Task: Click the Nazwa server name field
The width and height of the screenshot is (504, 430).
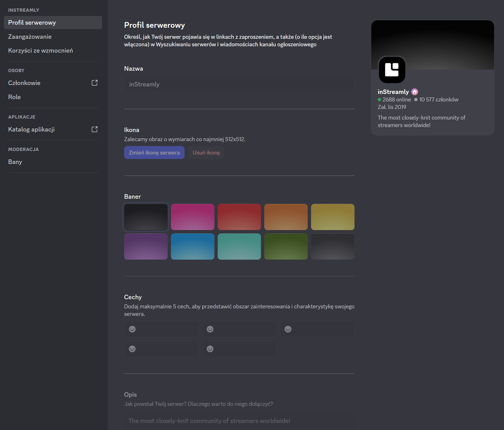Action: coord(239,84)
